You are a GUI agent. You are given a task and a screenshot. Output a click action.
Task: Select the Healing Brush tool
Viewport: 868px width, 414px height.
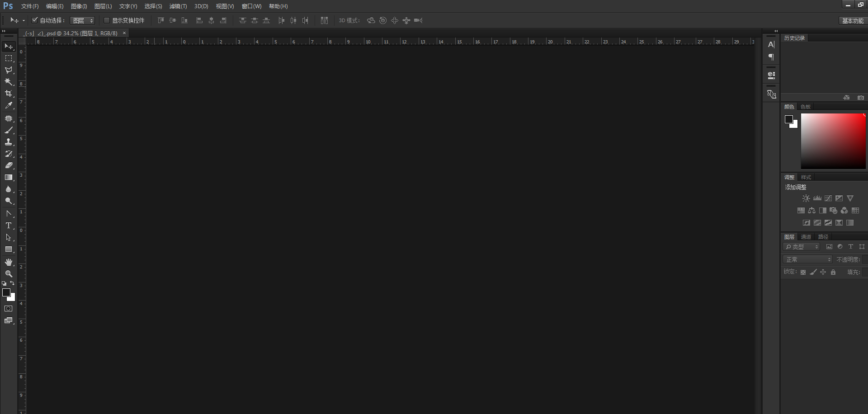(9, 118)
